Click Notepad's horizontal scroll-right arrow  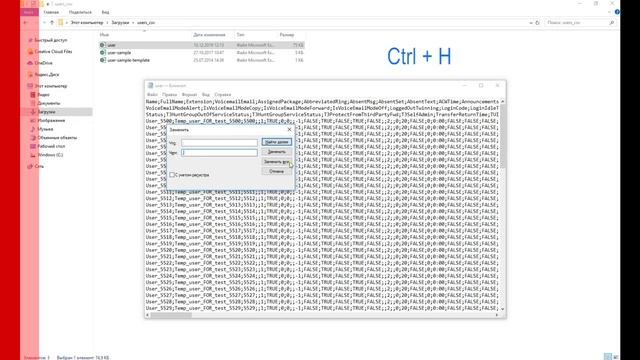497,315
